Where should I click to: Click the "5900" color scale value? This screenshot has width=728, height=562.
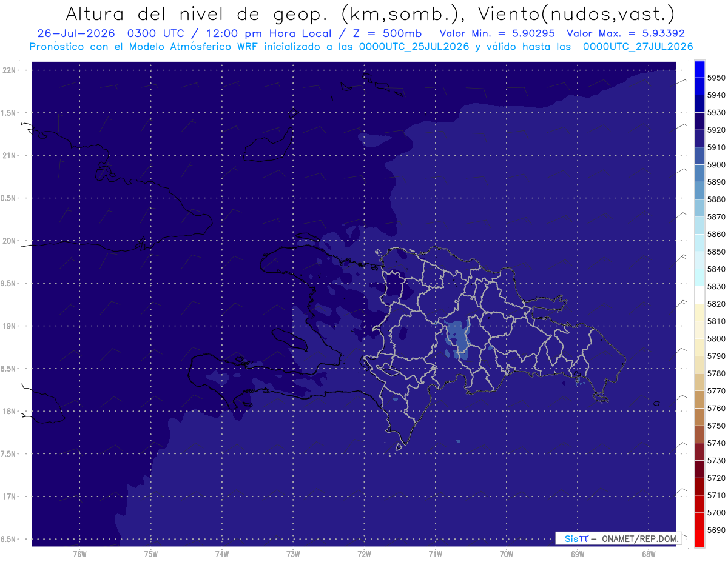[x=716, y=165]
